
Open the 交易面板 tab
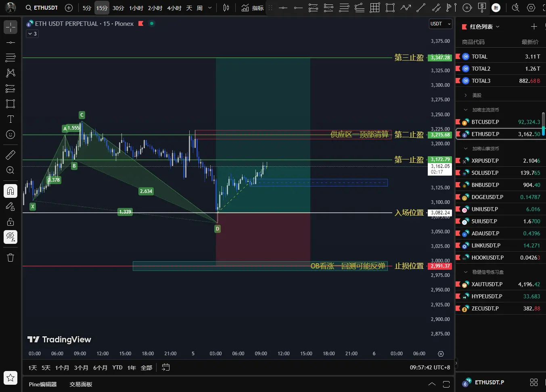81,384
